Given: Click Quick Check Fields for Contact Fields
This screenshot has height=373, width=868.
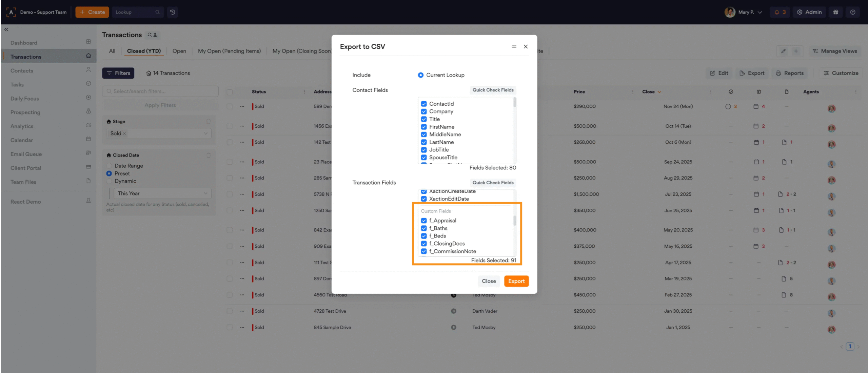Looking at the screenshot, I should 493,90.
